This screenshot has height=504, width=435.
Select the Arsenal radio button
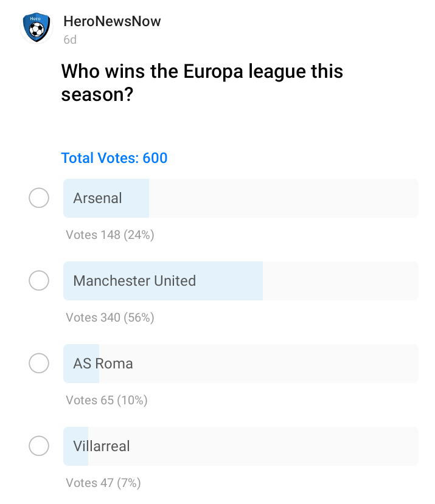tap(39, 198)
